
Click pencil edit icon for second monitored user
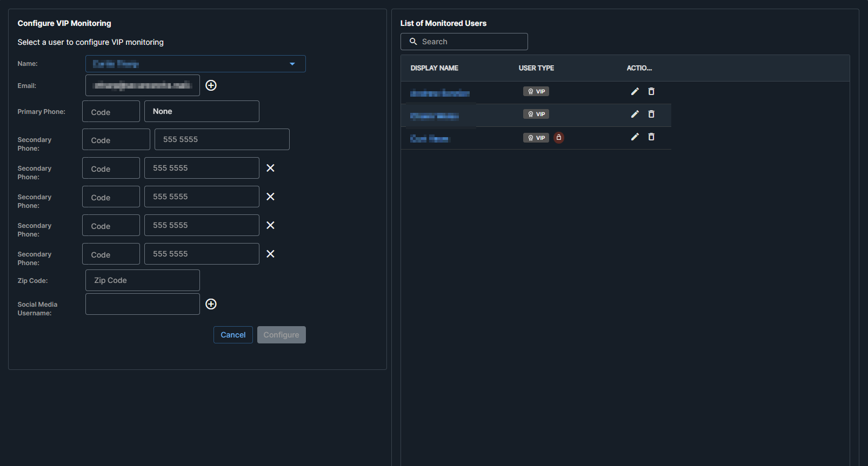coord(635,114)
